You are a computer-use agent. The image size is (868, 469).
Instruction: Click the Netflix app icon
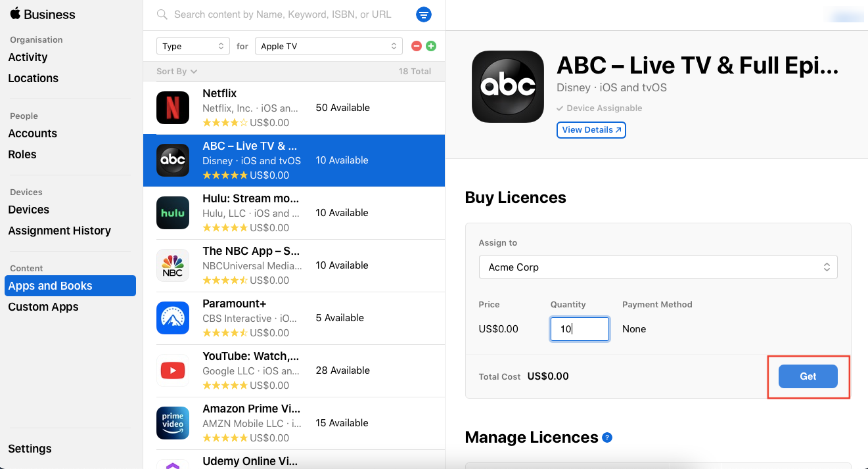coord(173,108)
